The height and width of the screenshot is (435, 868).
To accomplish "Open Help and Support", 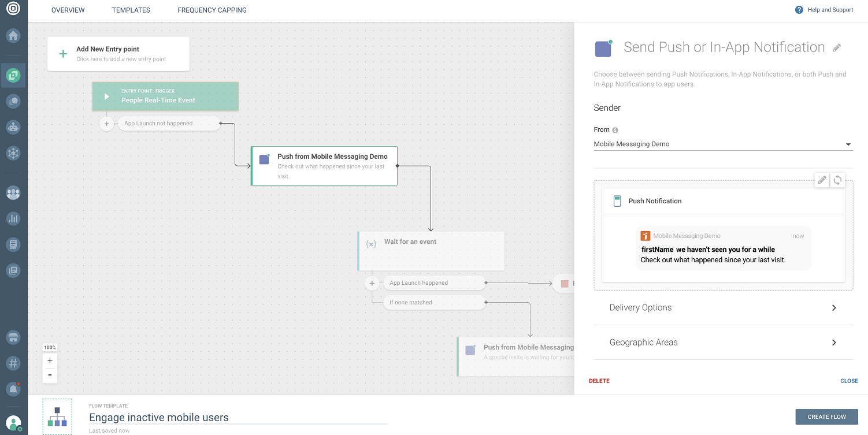I will click(825, 10).
